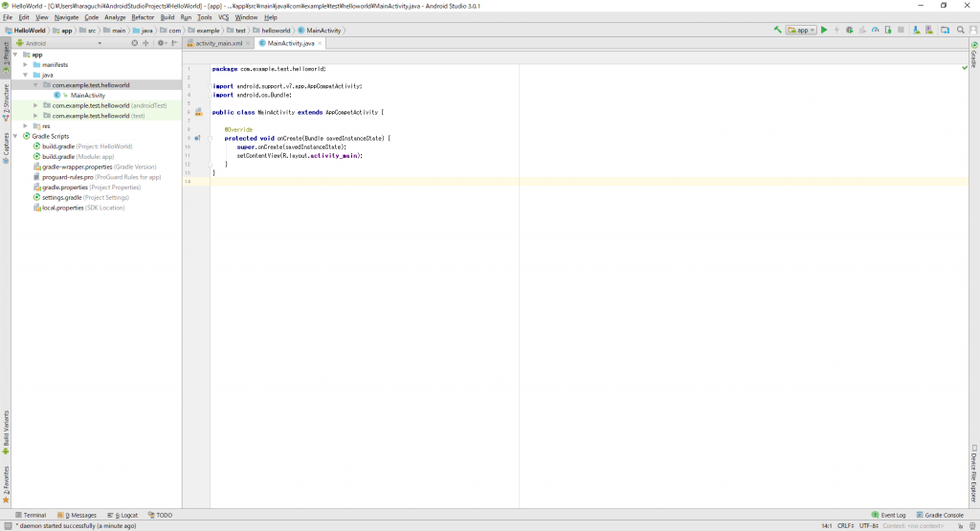Open the Logcat tool window
Screen dimensions: 980x531
pyautogui.click(x=122, y=516)
